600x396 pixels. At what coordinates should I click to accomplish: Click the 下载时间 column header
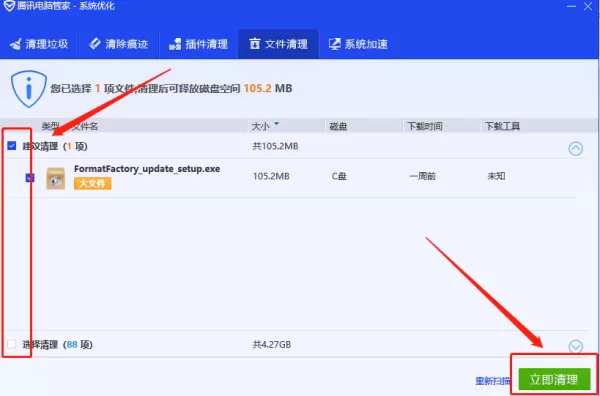pos(425,126)
